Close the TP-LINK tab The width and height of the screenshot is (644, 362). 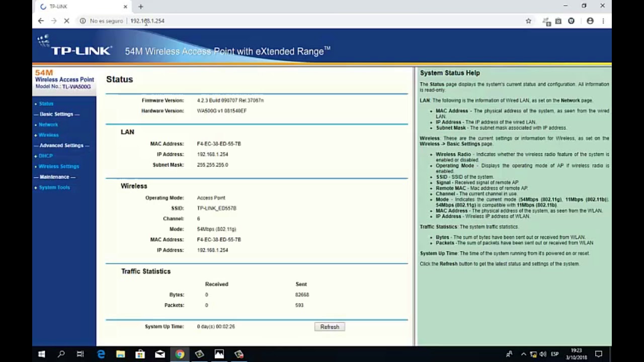click(x=125, y=7)
